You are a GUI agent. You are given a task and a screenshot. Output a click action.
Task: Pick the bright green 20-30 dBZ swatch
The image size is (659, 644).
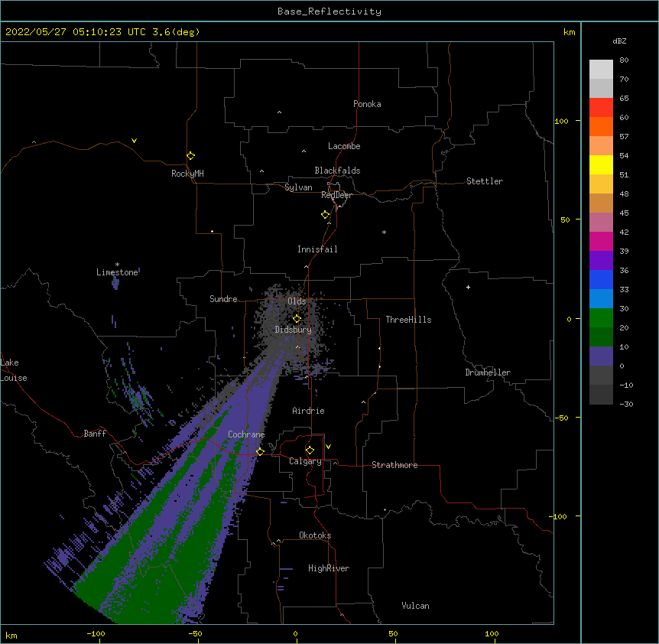point(601,318)
